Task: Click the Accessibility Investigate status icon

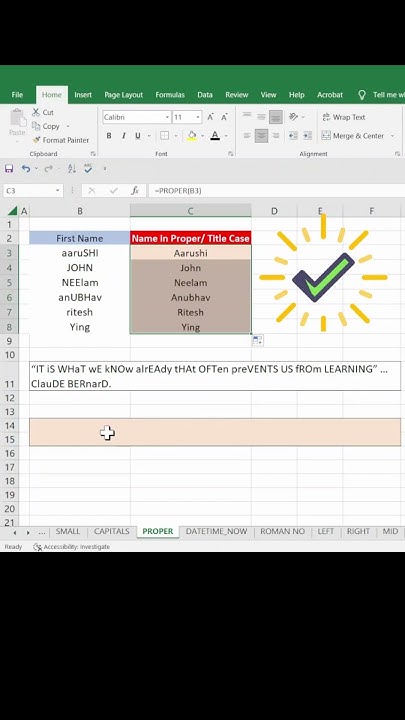Action: 38,546
